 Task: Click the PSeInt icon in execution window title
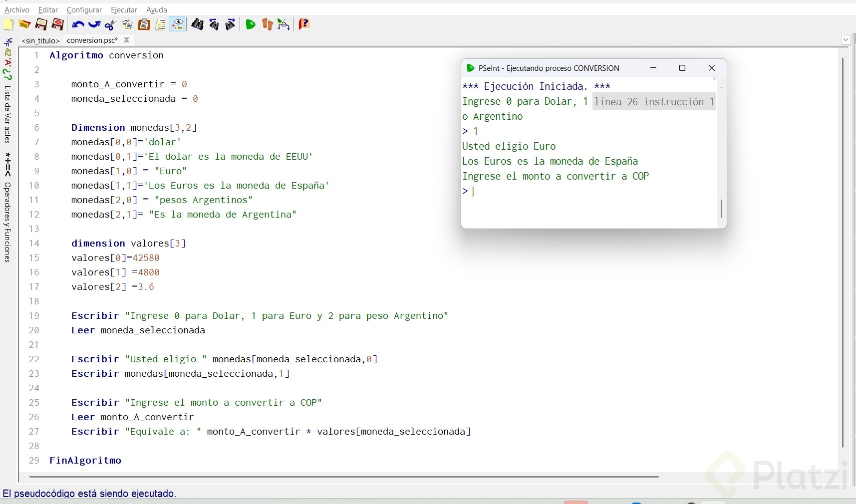470,68
